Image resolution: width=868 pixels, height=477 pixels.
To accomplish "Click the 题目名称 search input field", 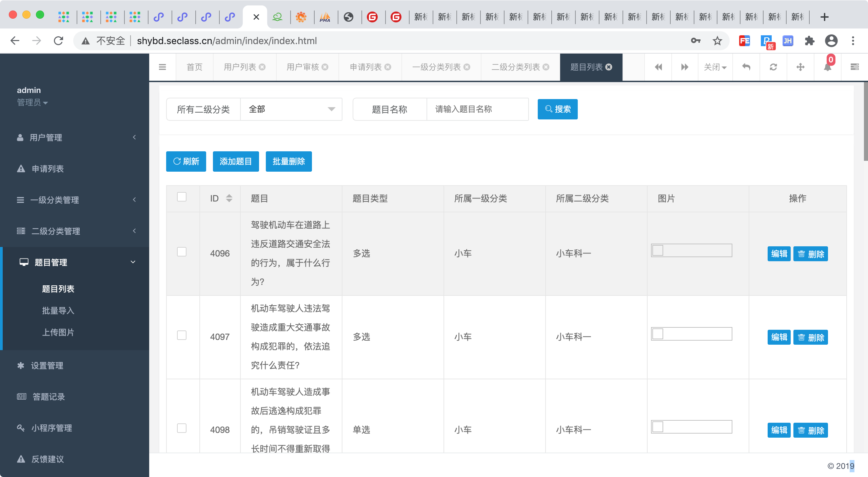I will click(x=477, y=109).
